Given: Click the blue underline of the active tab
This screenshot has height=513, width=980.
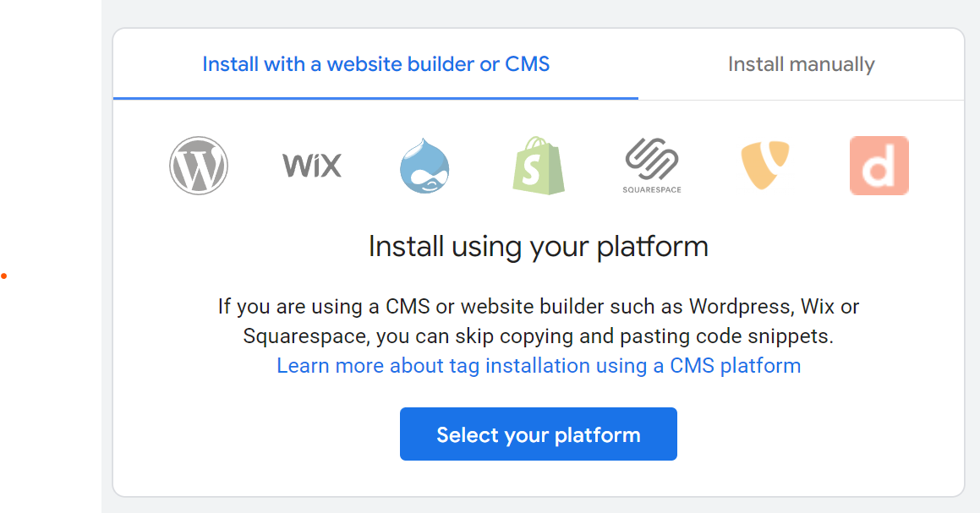Looking at the screenshot, I should 376,98.
